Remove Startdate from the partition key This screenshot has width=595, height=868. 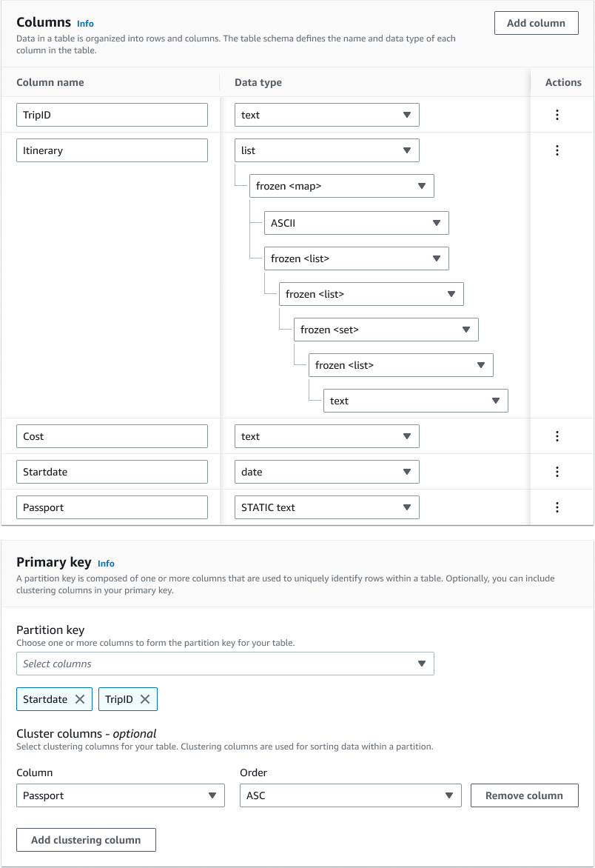click(x=79, y=698)
